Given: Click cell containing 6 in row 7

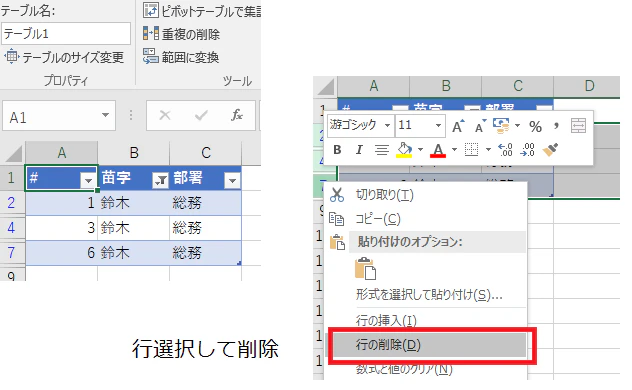Looking at the screenshot, I should tap(61, 253).
